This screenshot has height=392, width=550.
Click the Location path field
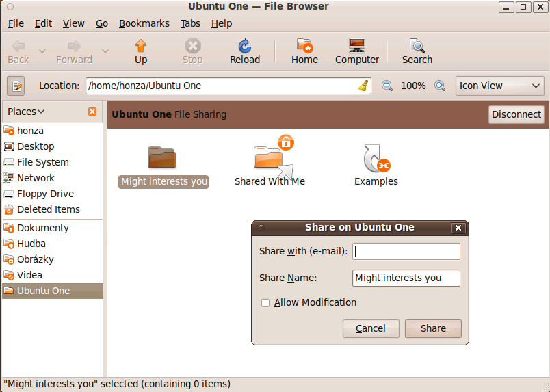[x=228, y=86]
